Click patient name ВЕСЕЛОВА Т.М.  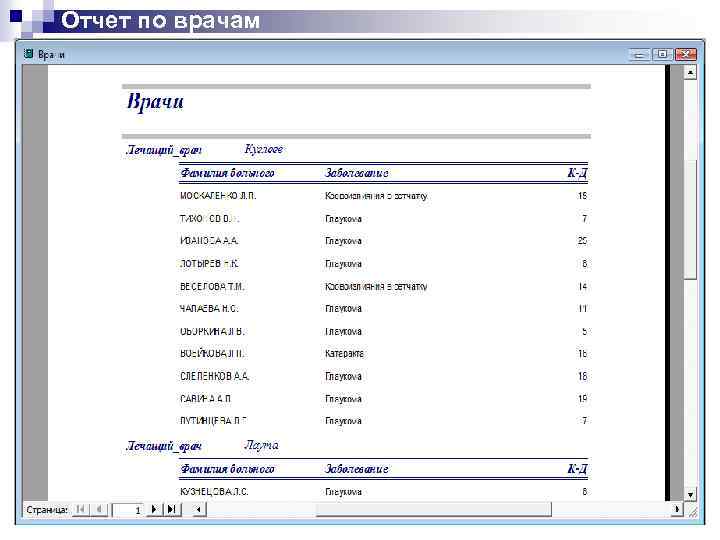point(212,287)
